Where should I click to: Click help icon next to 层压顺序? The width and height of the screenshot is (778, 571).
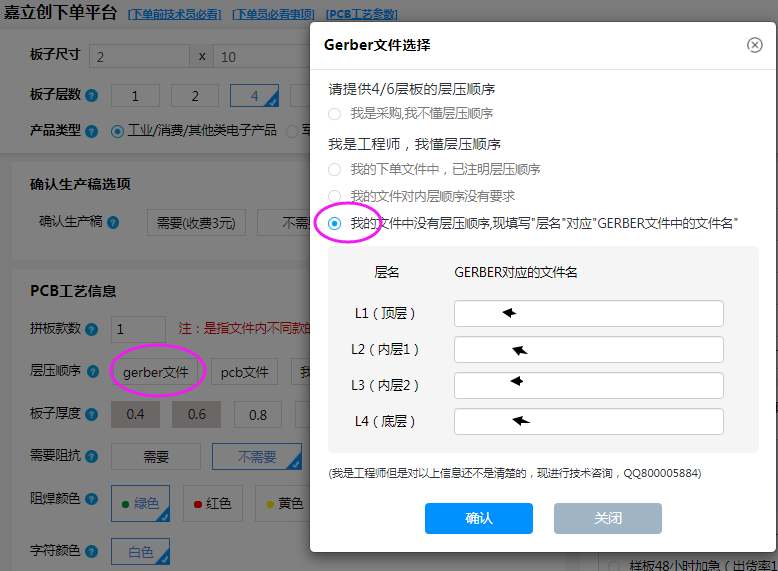pyautogui.click(x=92, y=371)
